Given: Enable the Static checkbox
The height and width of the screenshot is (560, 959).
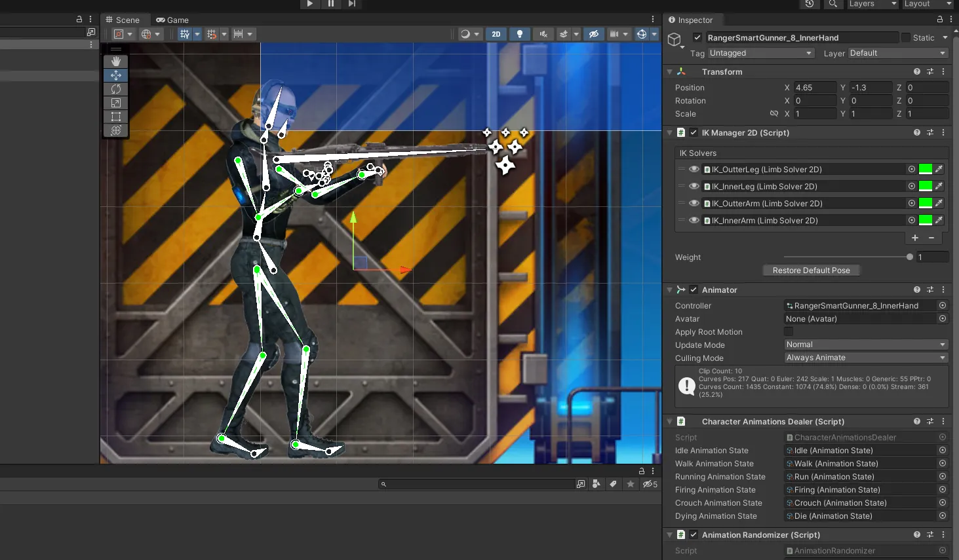Looking at the screenshot, I should click(x=906, y=38).
